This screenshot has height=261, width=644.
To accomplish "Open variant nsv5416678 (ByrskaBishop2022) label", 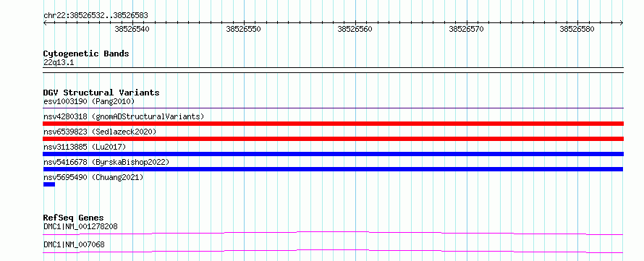I will [106, 162].
